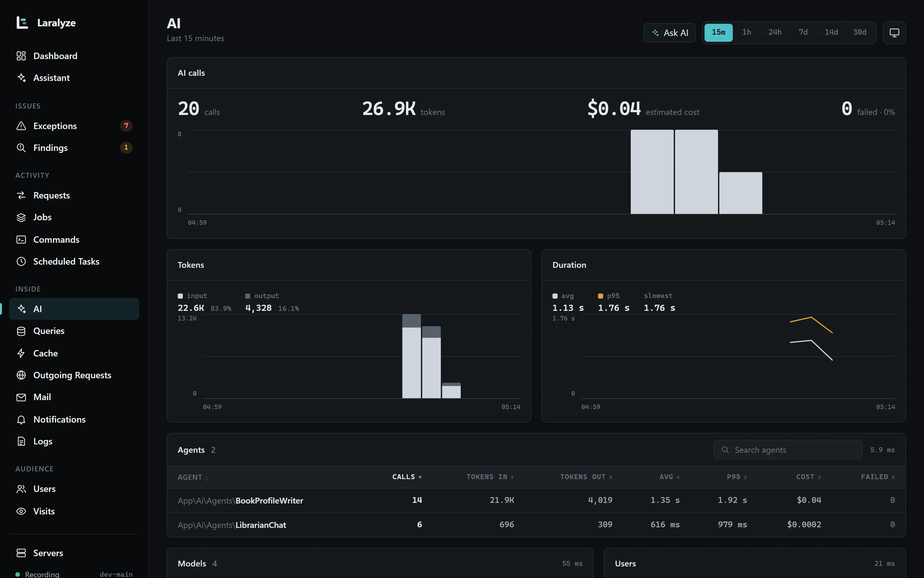
Task: Select the 24h time range
Action: 775,32
